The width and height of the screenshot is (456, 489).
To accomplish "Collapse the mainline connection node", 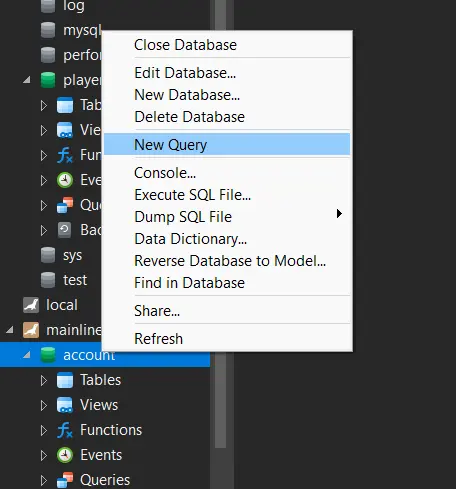I will click(x=10, y=330).
